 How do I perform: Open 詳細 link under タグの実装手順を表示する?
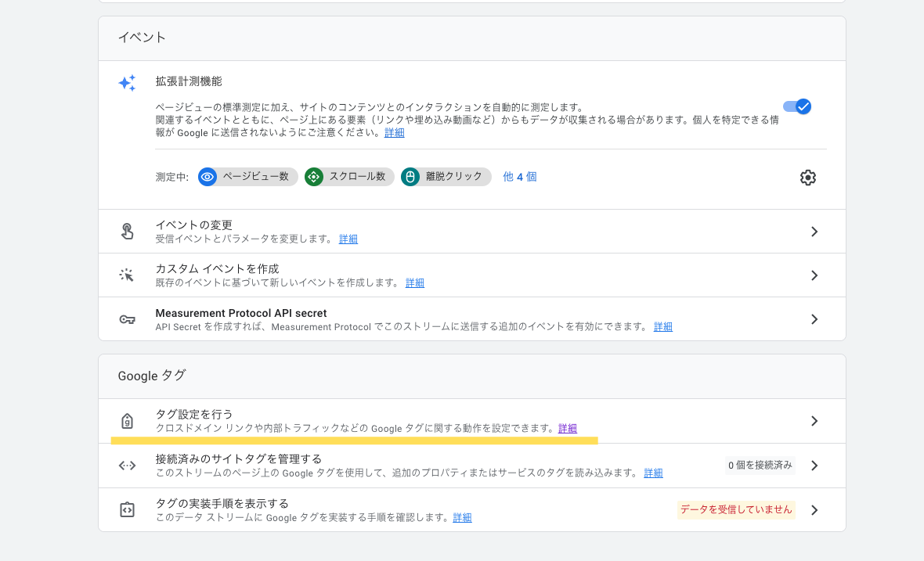(462, 517)
